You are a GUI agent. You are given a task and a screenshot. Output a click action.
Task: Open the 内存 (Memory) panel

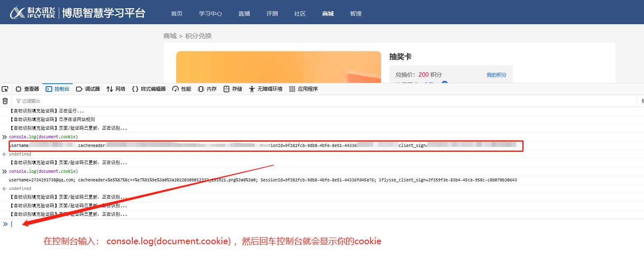(207, 89)
